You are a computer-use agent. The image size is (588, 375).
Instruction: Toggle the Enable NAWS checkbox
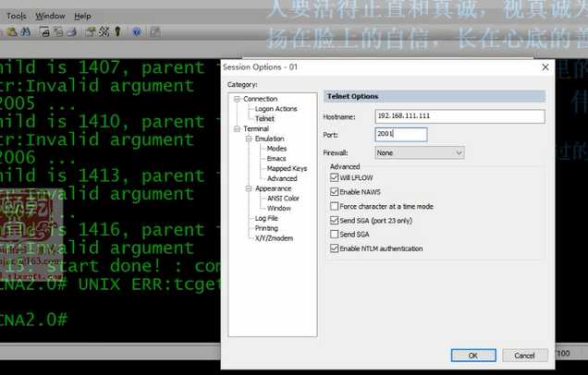334,192
